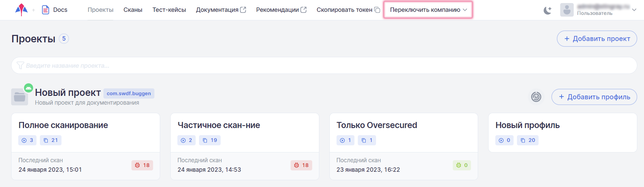The width and height of the screenshot is (644, 187).
Task: Click the user avatar icon
Action: pyautogui.click(x=567, y=10)
